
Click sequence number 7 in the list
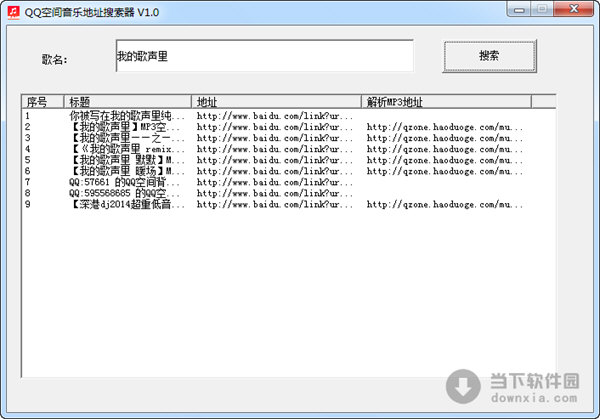[x=28, y=182]
